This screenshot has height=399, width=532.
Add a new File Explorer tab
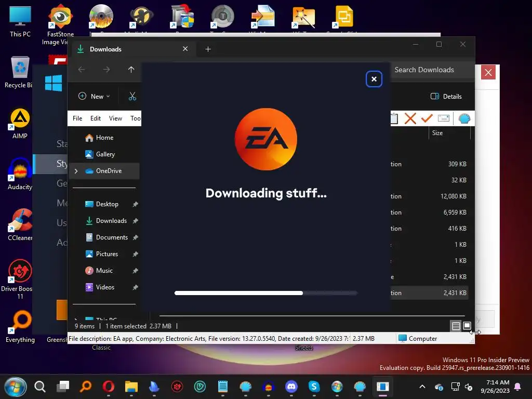click(x=208, y=49)
